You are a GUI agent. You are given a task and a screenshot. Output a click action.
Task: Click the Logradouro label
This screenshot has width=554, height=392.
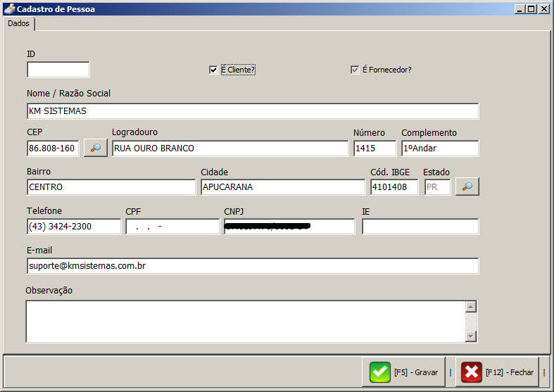point(134,132)
